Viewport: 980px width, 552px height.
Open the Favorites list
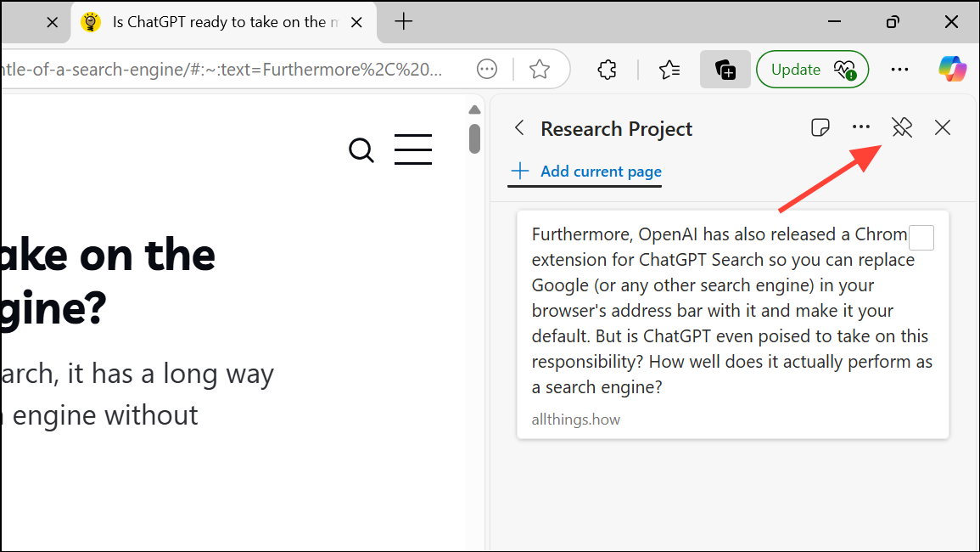click(x=669, y=70)
